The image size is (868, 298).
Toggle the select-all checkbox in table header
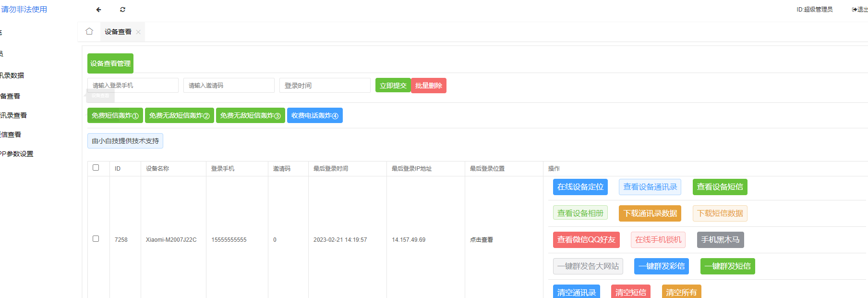[x=96, y=168]
